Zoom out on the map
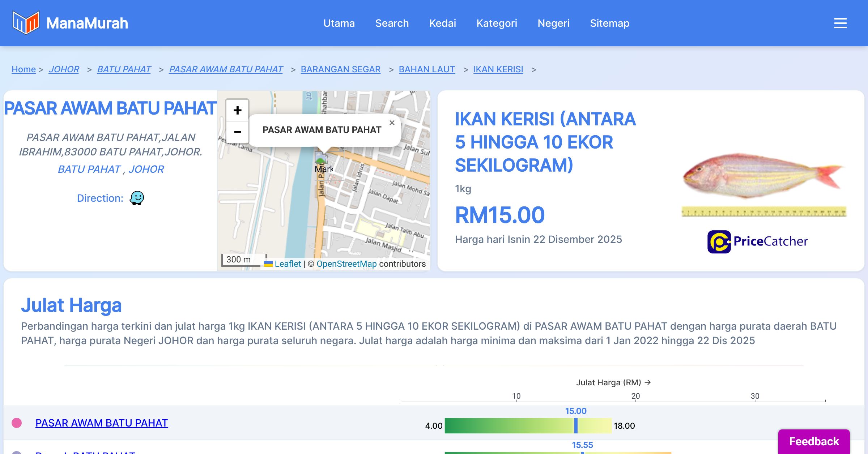 pyautogui.click(x=237, y=132)
